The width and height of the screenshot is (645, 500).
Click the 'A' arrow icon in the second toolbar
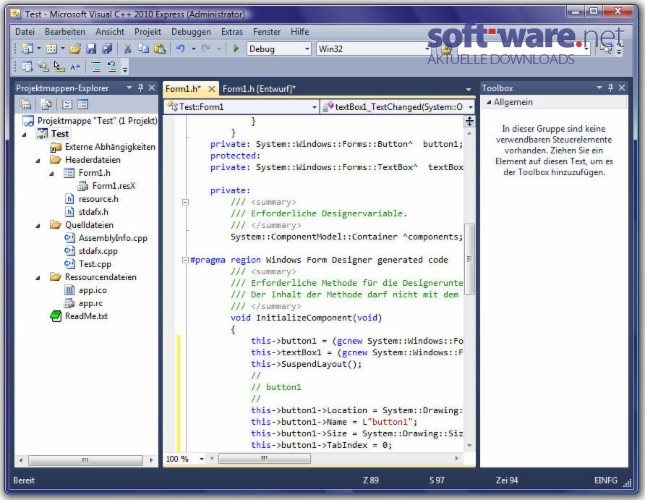point(75,67)
